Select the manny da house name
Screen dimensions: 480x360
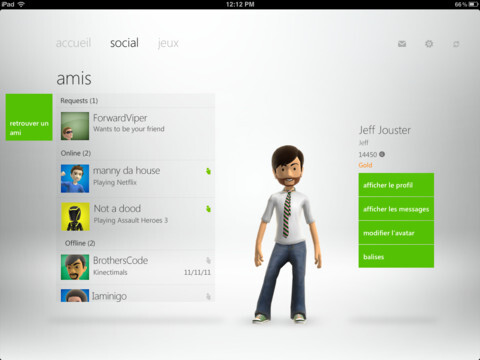click(x=126, y=171)
